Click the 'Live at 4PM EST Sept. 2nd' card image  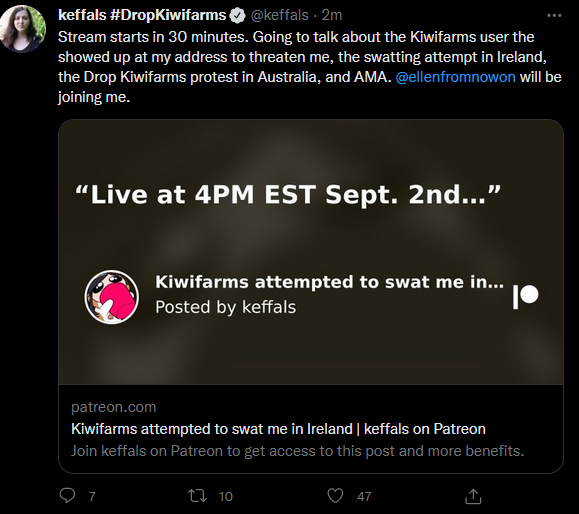point(311,252)
